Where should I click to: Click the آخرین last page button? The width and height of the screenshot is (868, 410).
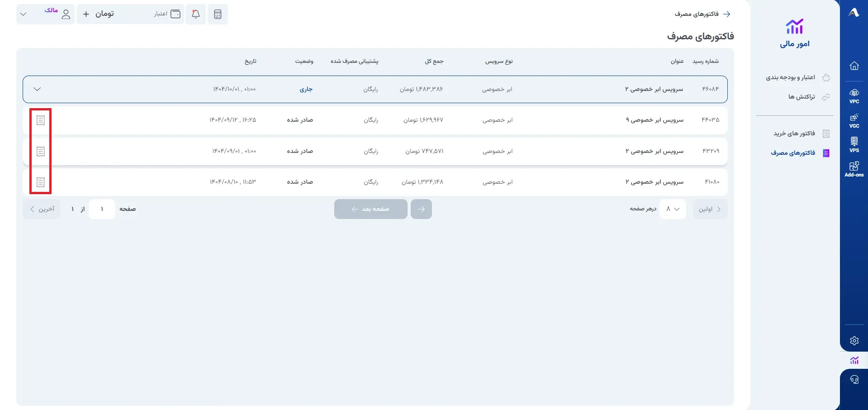click(x=42, y=209)
